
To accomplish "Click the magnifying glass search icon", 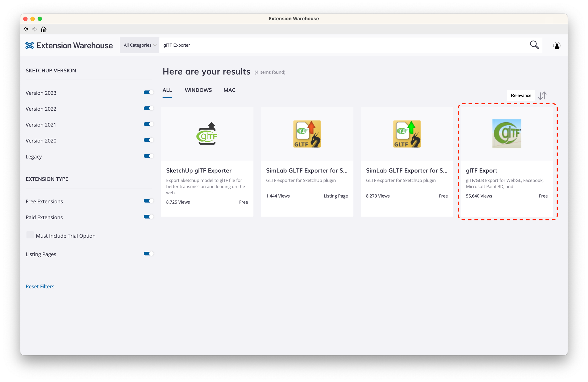I will point(534,45).
